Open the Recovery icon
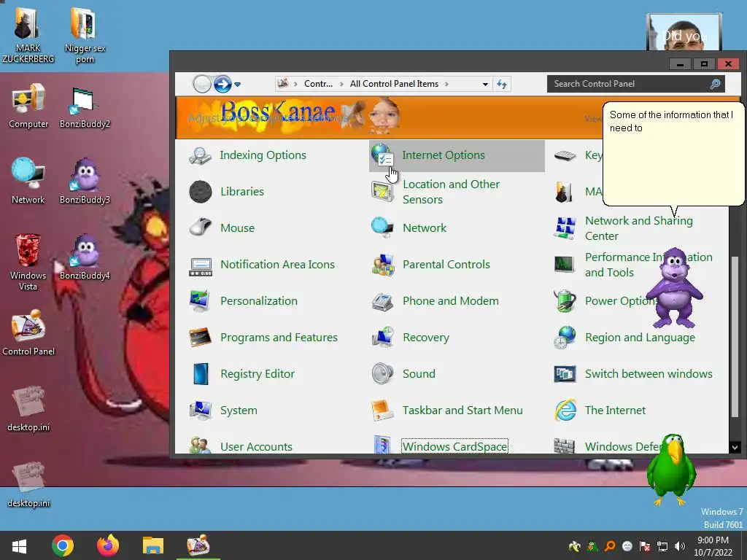Image resolution: width=747 pixels, height=560 pixels. click(x=382, y=338)
